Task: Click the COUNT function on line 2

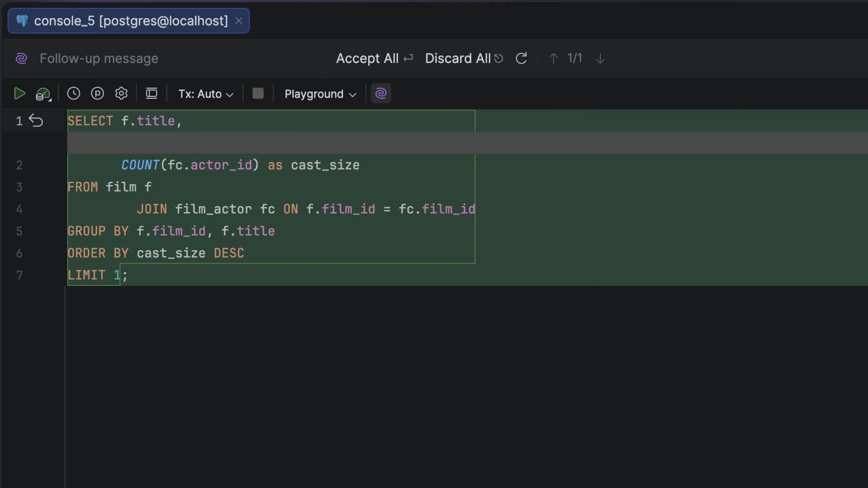Action: pyautogui.click(x=140, y=165)
